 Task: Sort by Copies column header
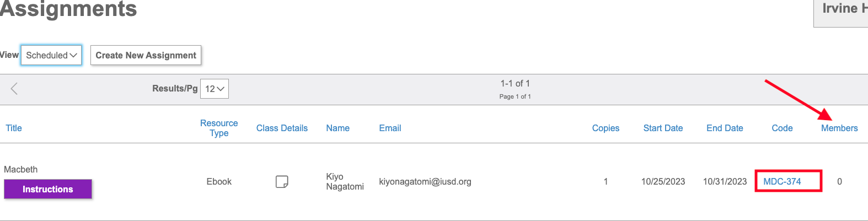click(606, 128)
